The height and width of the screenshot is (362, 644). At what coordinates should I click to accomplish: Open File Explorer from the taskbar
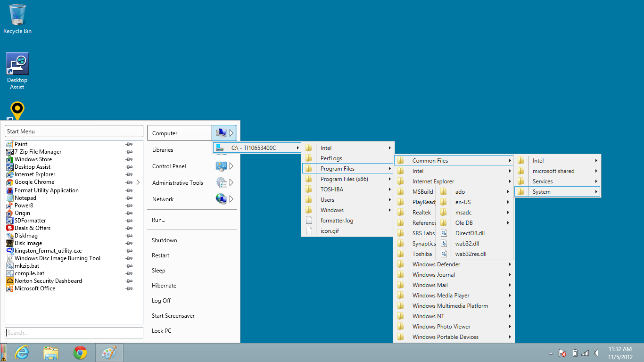pos(51,353)
